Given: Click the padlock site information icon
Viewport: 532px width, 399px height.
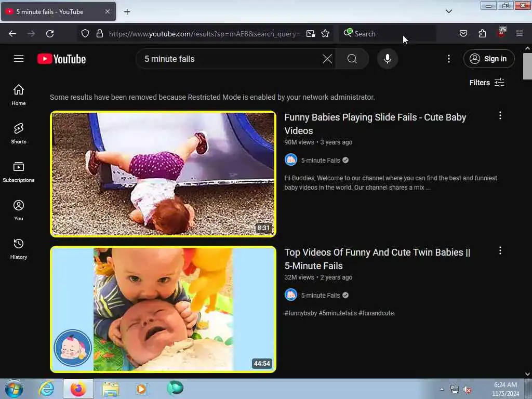Looking at the screenshot, I should (x=99, y=33).
